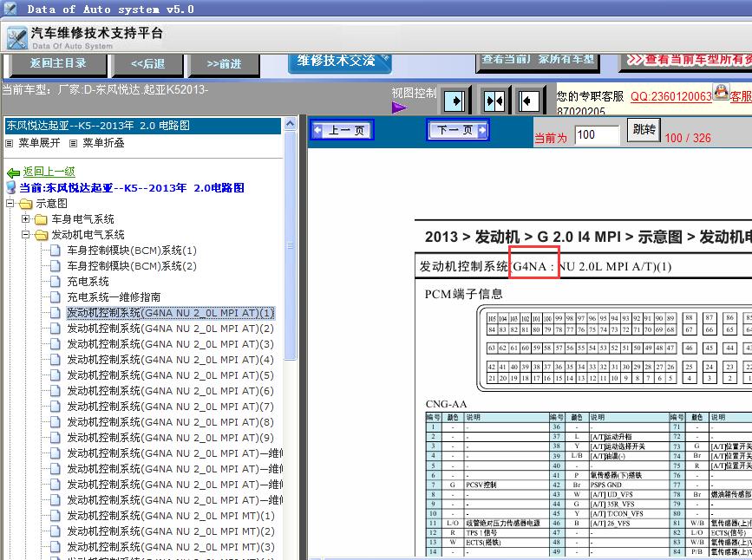Click the 菜单展开 icon
Viewport: 752px width, 560px height.
10,143
